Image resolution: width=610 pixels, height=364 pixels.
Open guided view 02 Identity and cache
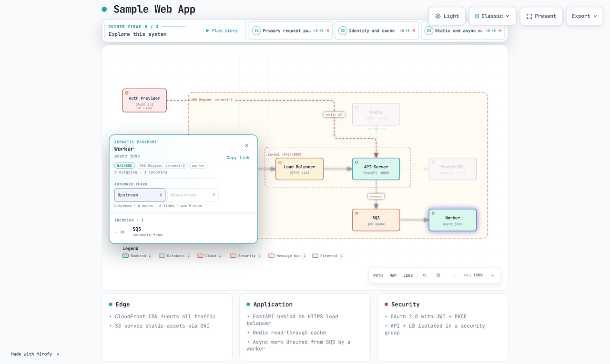[377, 30]
